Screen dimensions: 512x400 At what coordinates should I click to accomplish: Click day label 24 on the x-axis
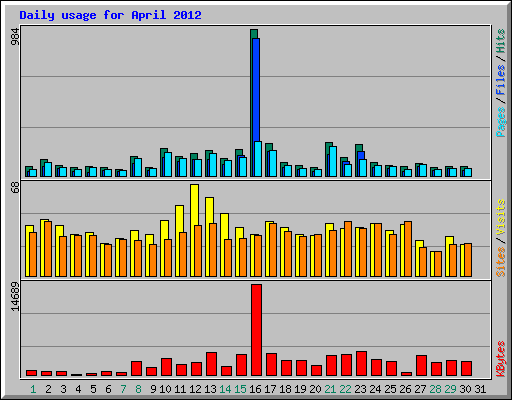click(375, 389)
